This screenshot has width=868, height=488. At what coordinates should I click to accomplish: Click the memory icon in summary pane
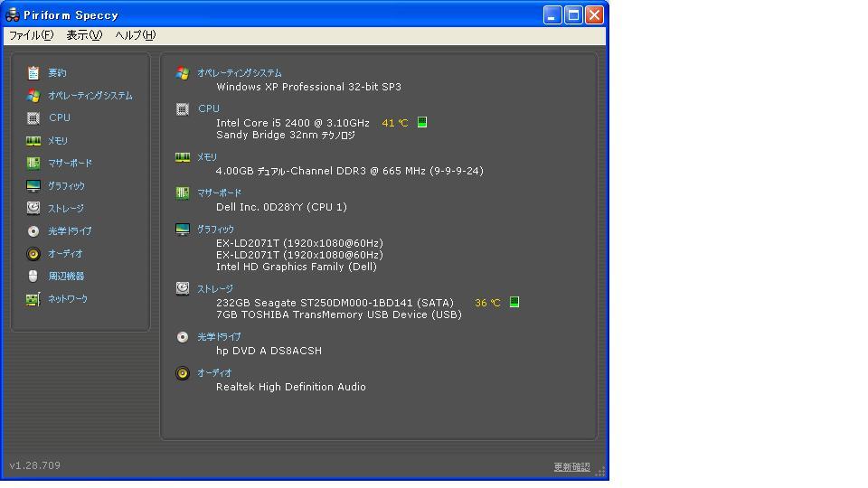coord(182,157)
